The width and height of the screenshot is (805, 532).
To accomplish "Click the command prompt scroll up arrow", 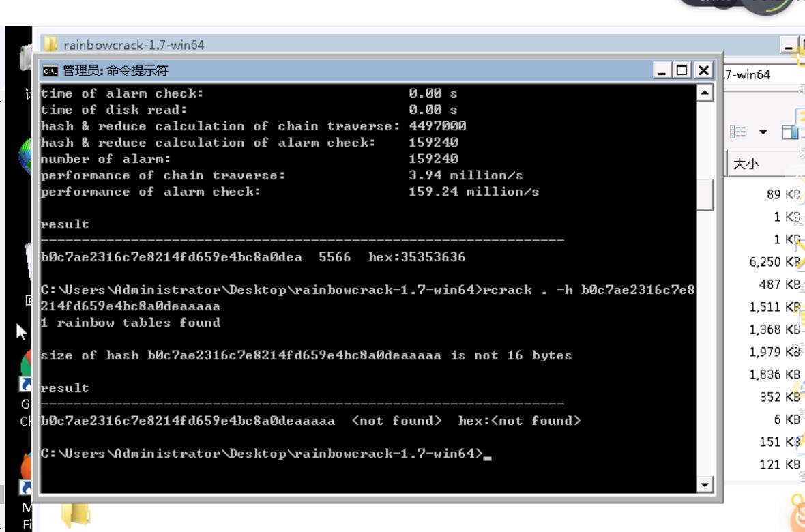I will (704, 93).
